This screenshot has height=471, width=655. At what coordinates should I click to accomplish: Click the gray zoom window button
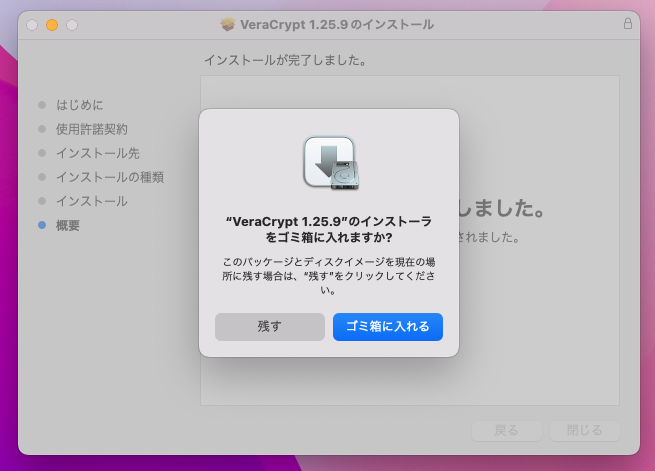tap(72, 24)
